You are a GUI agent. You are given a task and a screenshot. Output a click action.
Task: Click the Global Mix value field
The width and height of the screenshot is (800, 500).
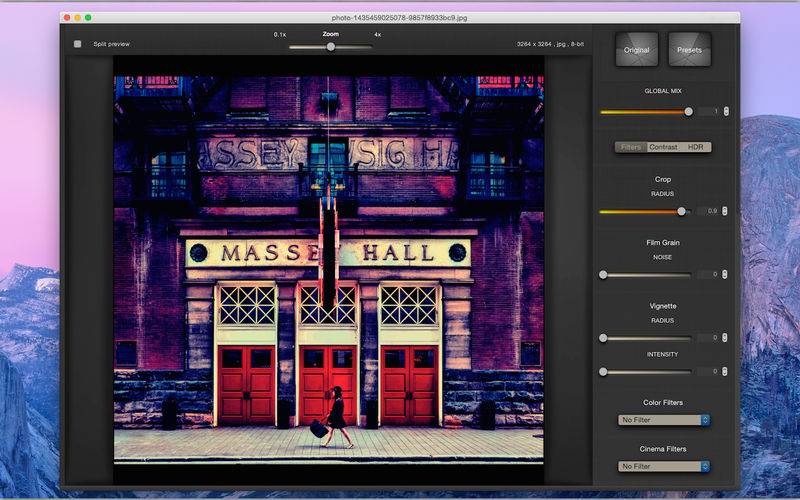(x=709, y=111)
